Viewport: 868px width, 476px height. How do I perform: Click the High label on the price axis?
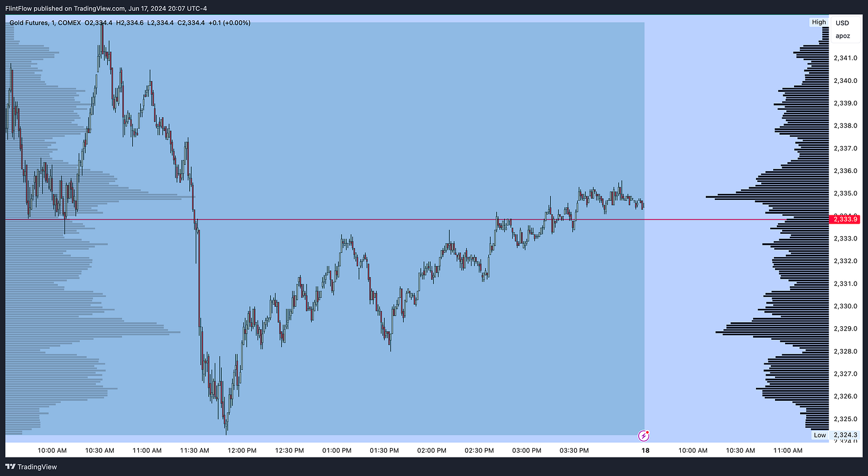[819, 22]
